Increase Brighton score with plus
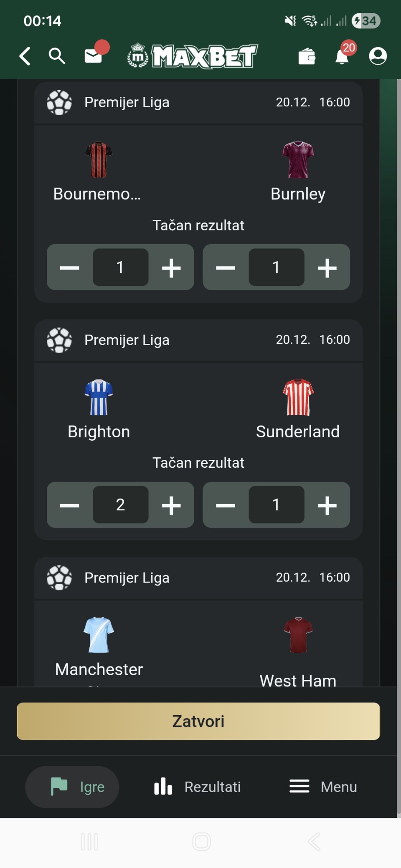This screenshot has width=401, height=868. (x=171, y=505)
